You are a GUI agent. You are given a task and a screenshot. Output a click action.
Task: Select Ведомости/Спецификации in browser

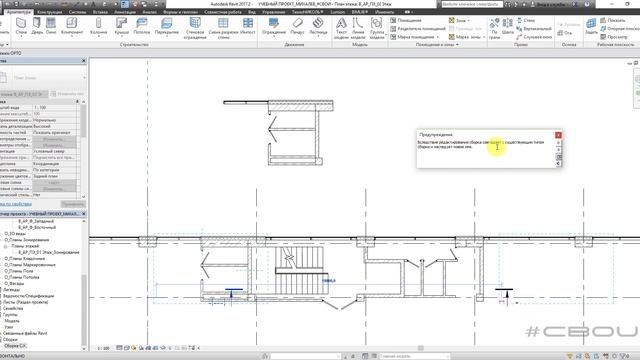29,296
